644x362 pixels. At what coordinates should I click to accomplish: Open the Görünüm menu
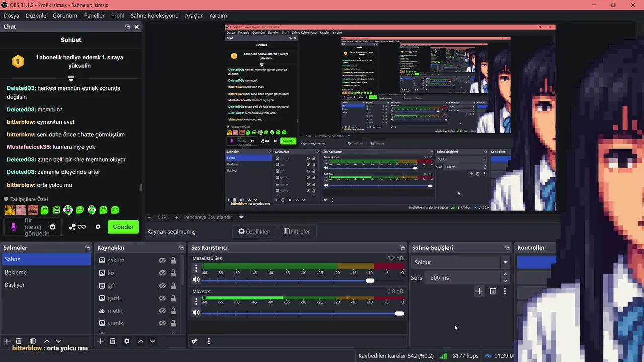(x=65, y=16)
